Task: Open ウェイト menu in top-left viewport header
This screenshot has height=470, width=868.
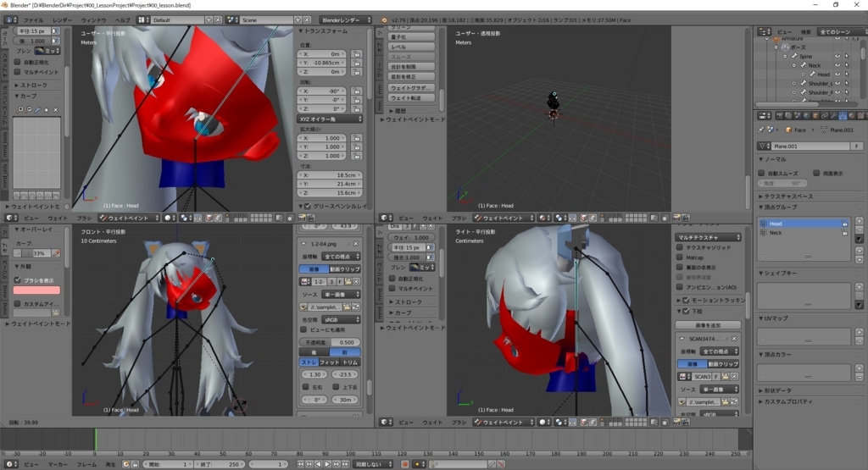Action: 58,218
